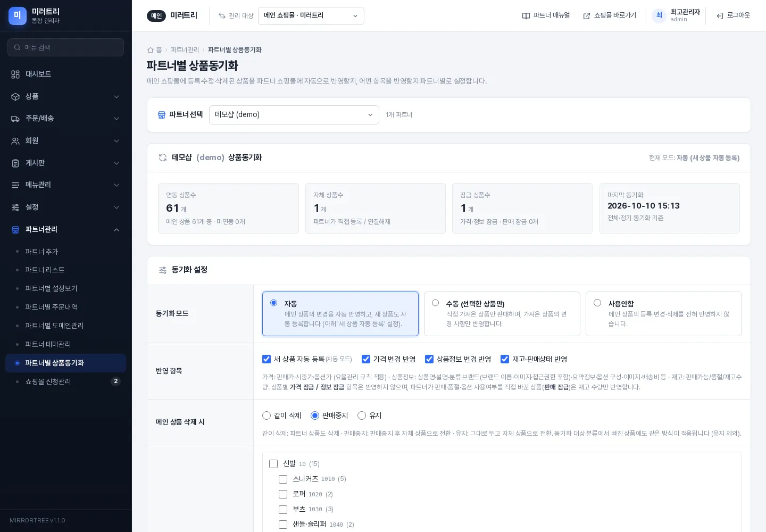Click the 로그아웃 exit icon
The height and width of the screenshot is (532, 766).
720,16
